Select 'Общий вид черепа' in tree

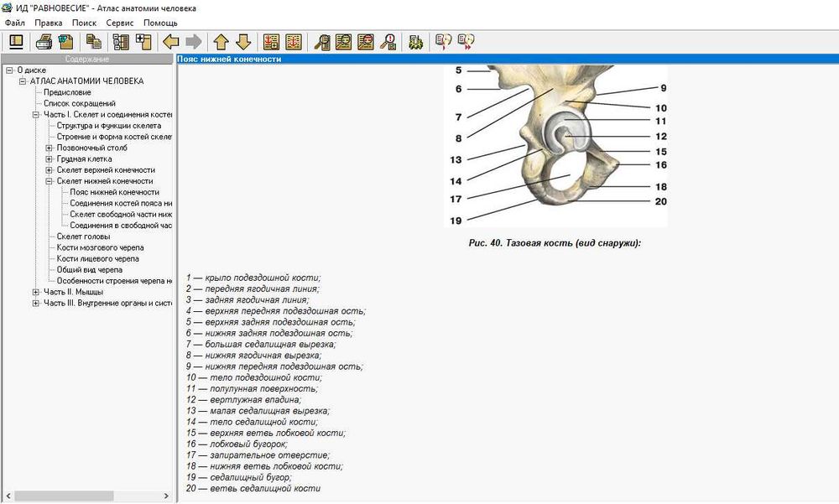click(x=90, y=270)
